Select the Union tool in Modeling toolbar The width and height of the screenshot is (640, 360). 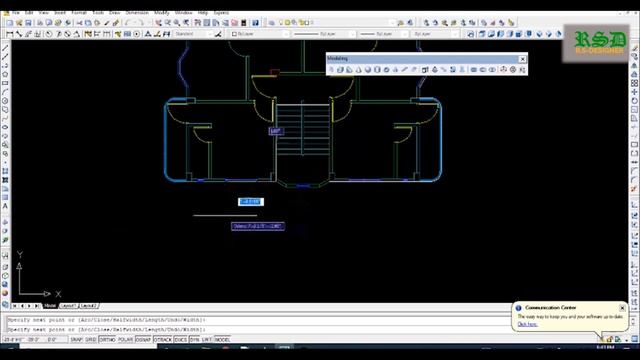(x=473, y=70)
